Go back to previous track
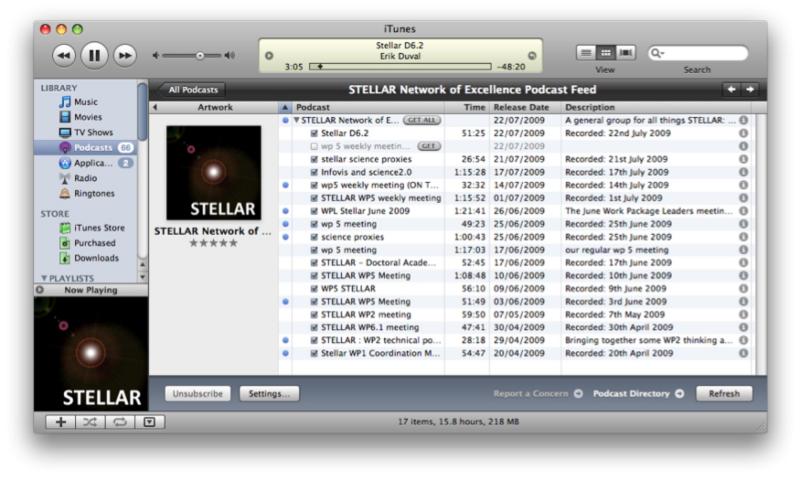The width and height of the screenshot is (800, 480). coord(64,55)
